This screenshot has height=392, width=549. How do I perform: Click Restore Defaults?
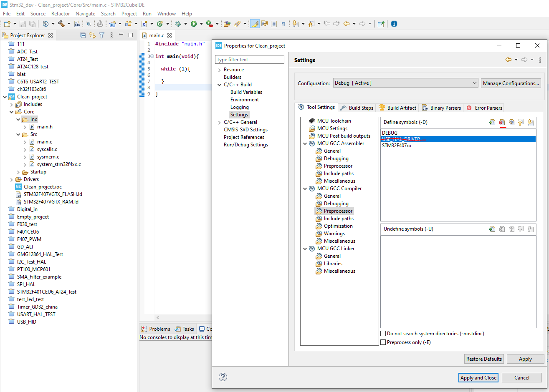(x=484, y=359)
